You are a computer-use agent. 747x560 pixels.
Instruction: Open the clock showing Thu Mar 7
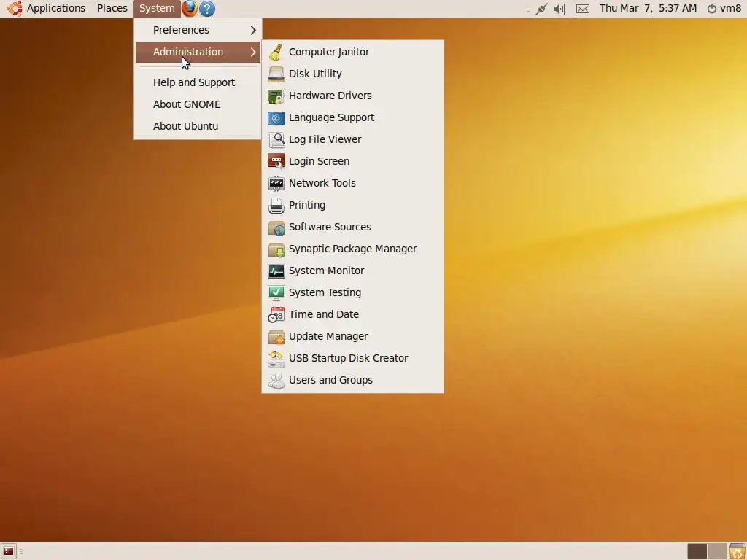(648, 8)
